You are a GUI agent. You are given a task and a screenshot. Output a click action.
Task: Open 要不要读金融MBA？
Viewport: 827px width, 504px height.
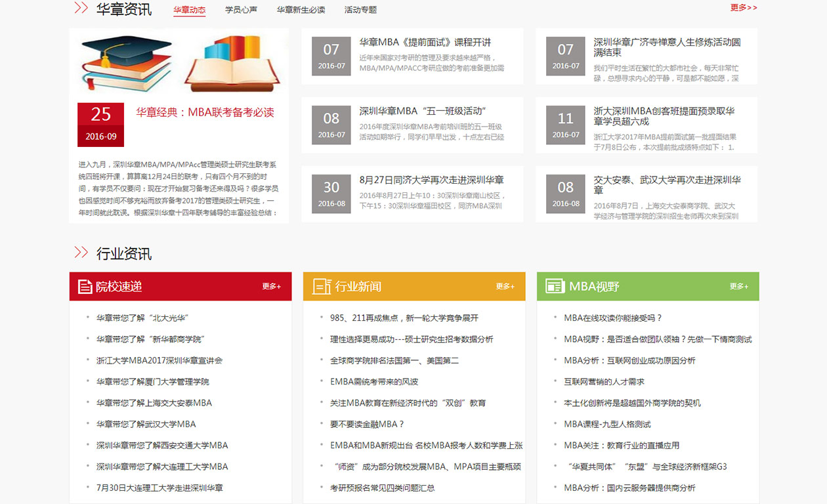pos(368,424)
